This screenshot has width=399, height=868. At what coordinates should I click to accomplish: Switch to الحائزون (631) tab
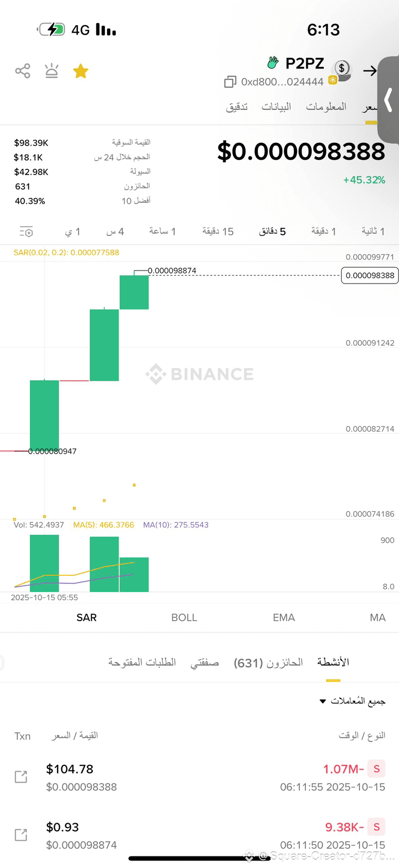pos(268,663)
